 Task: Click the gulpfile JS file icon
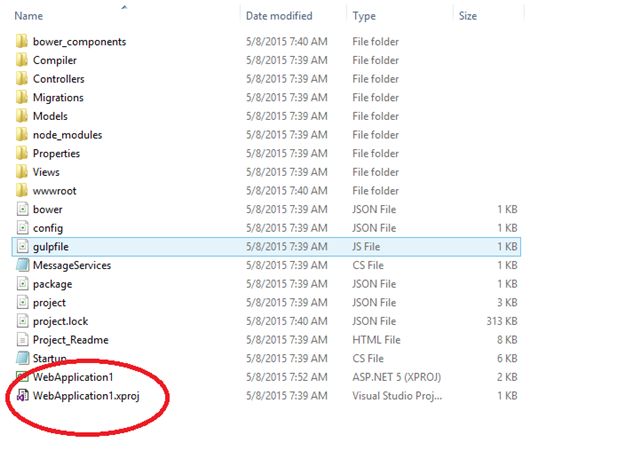[x=23, y=246]
